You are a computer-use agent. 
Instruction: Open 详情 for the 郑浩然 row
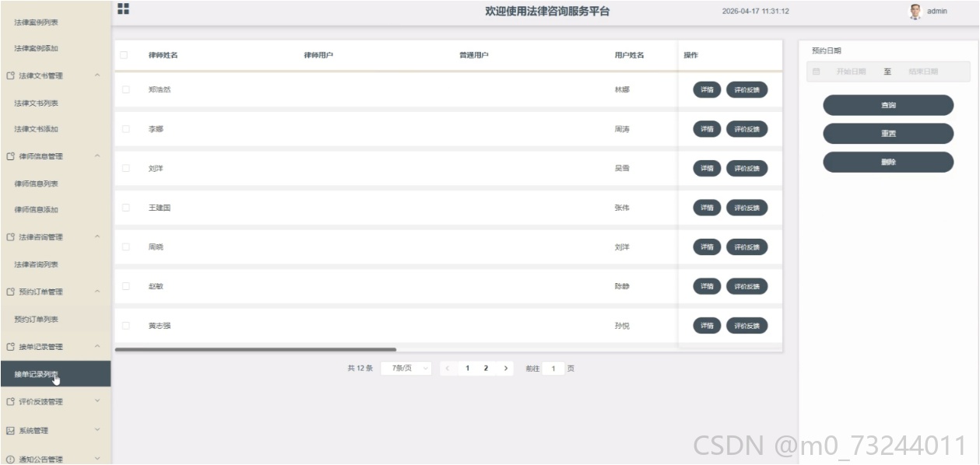click(x=707, y=89)
